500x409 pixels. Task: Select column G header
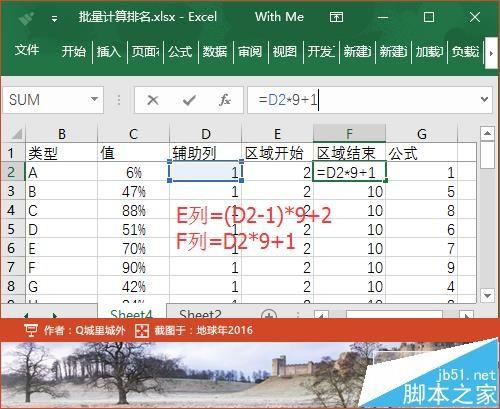pyautogui.click(x=422, y=134)
